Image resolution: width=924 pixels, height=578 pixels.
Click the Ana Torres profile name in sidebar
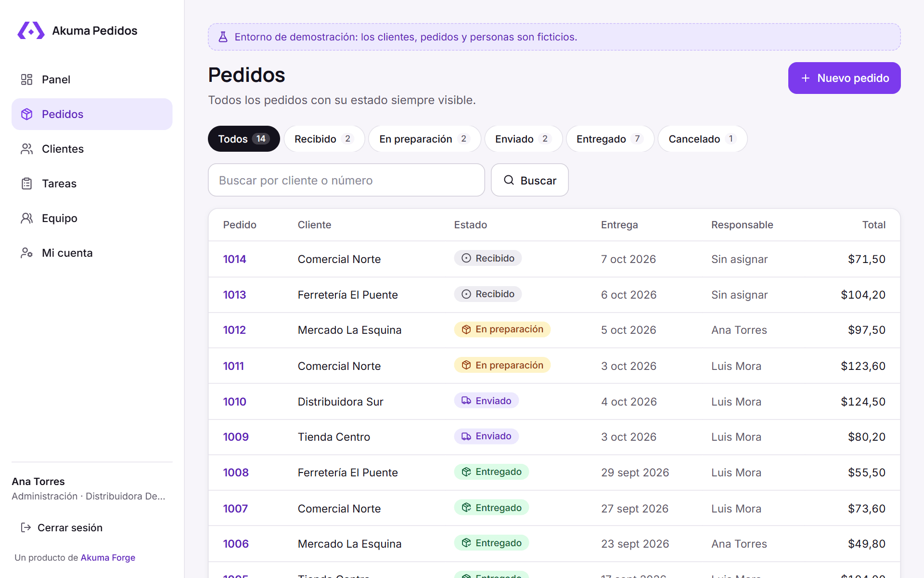tap(38, 482)
